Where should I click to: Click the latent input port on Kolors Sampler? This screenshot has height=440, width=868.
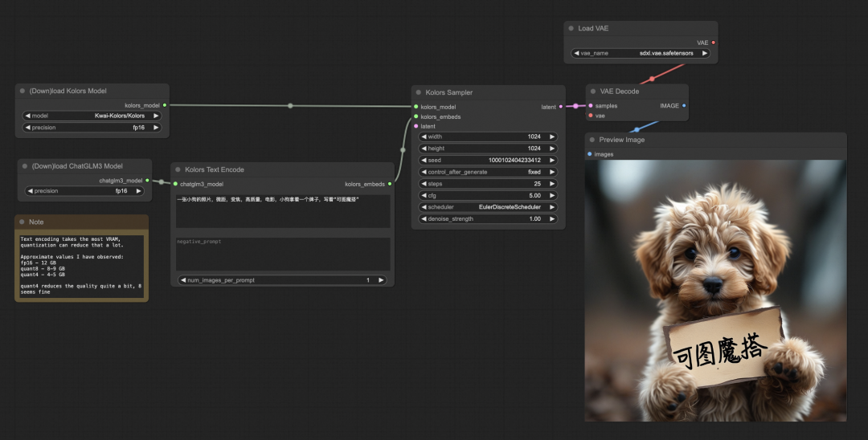coord(416,126)
